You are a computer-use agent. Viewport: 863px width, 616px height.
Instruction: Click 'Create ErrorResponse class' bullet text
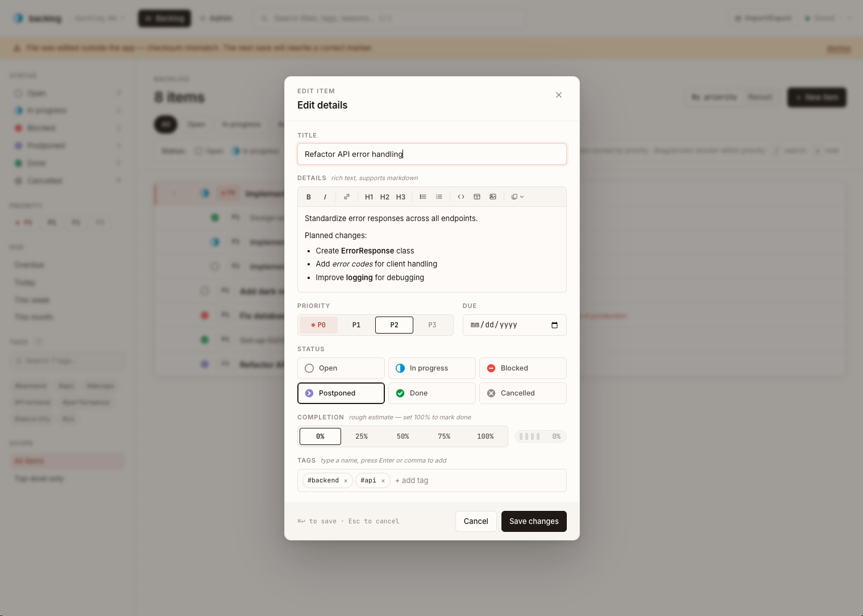(365, 251)
